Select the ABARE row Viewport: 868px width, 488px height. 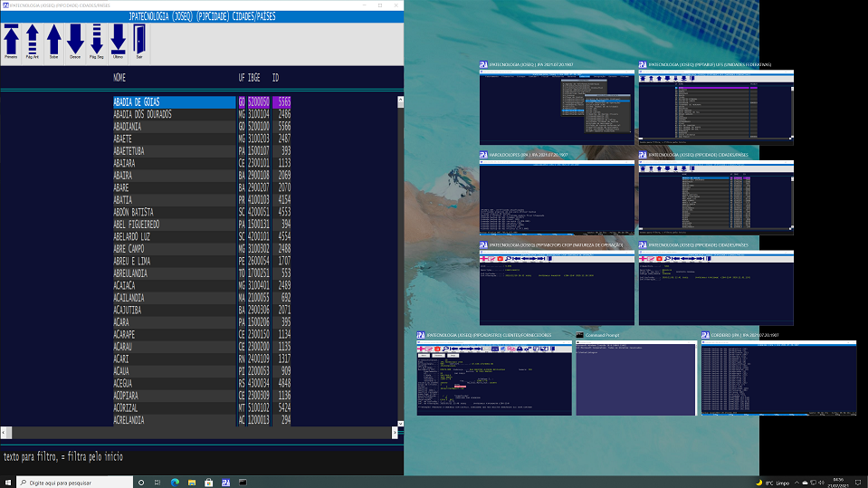pos(202,187)
